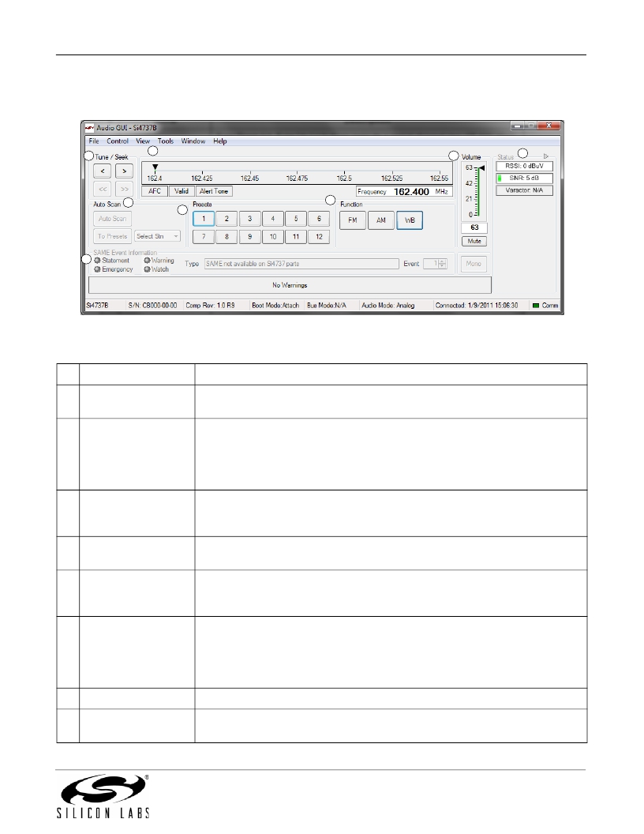Click Bus Mode:N/A in status bar
This screenshot has height=834, width=644.
(x=326, y=306)
